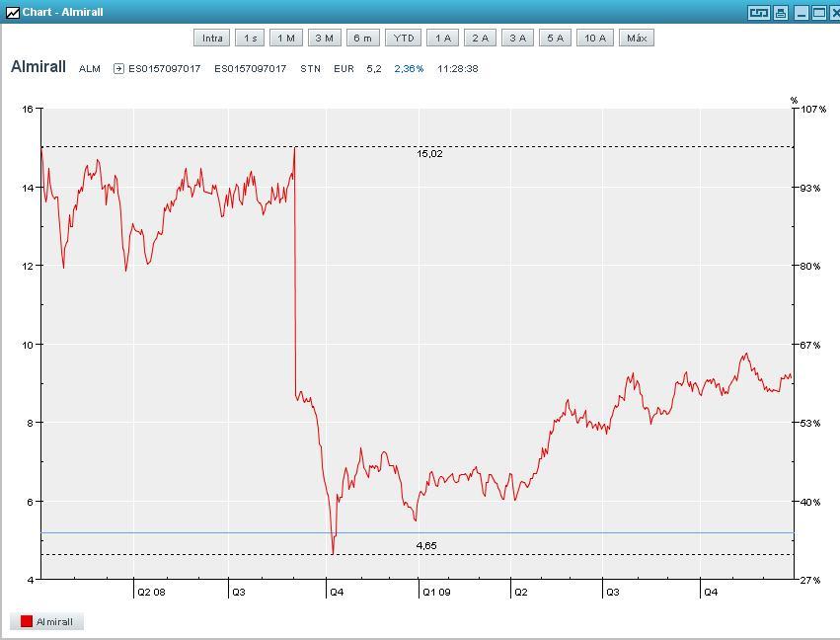Click the ALM ticker symbol
Image resolution: width=840 pixels, height=640 pixels.
(x=90, y=68)
